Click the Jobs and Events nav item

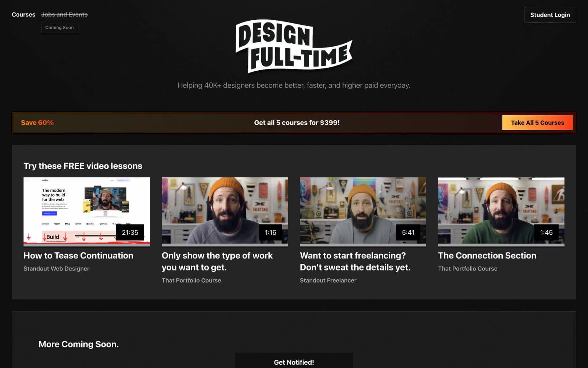[64, 15]
